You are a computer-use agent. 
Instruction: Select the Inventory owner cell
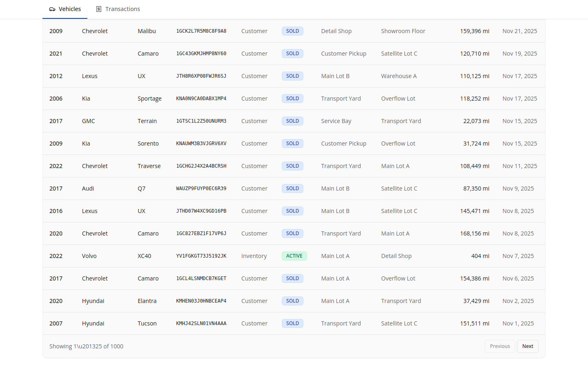[254, 256]
